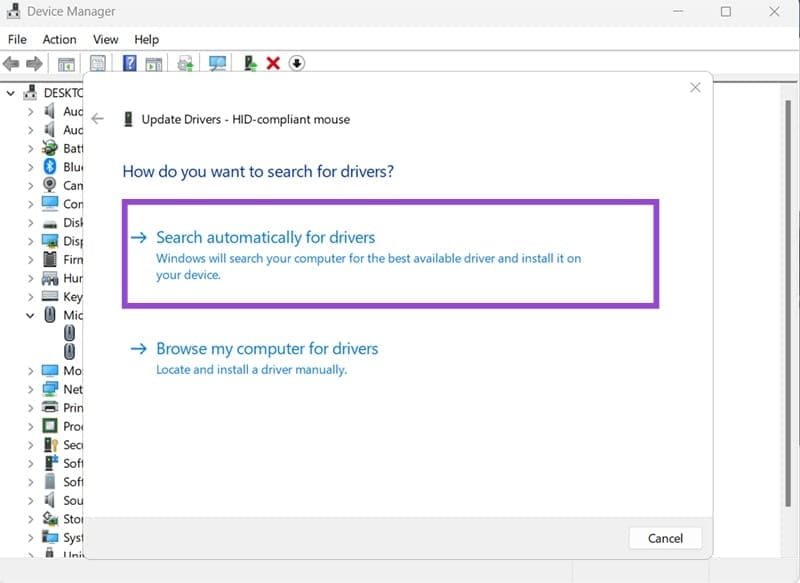Click the Forward navigation arrow in the toolbar

[x=34, y=63]
